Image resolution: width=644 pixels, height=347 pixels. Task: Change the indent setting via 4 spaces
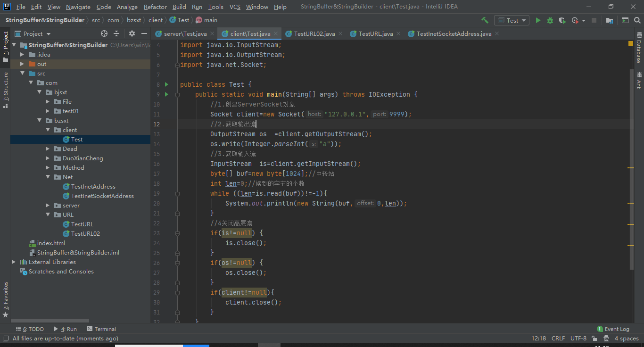pyautogui.click(x=627, y=339)
